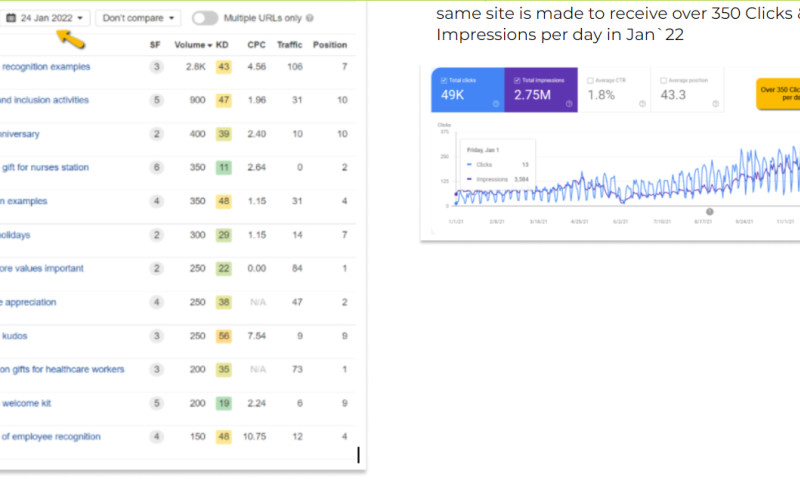800x480 pixels.
Task: Click help icon on Total impressions card
Action: [x=568, y=103]
